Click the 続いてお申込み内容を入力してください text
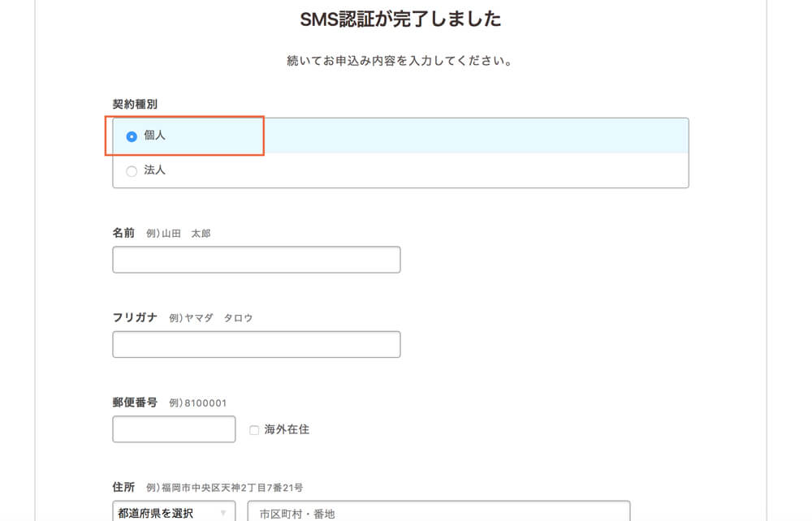 pyautogui.click(x=400, y=61)
